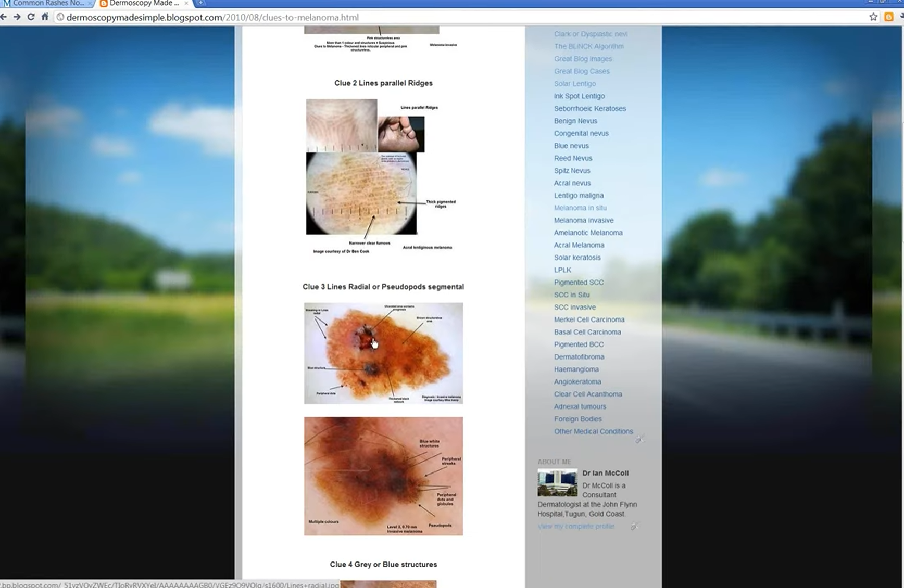Open the Other Medical Conditions link
This screenshot has height=588, width=904.
click(x=593, y=431)
